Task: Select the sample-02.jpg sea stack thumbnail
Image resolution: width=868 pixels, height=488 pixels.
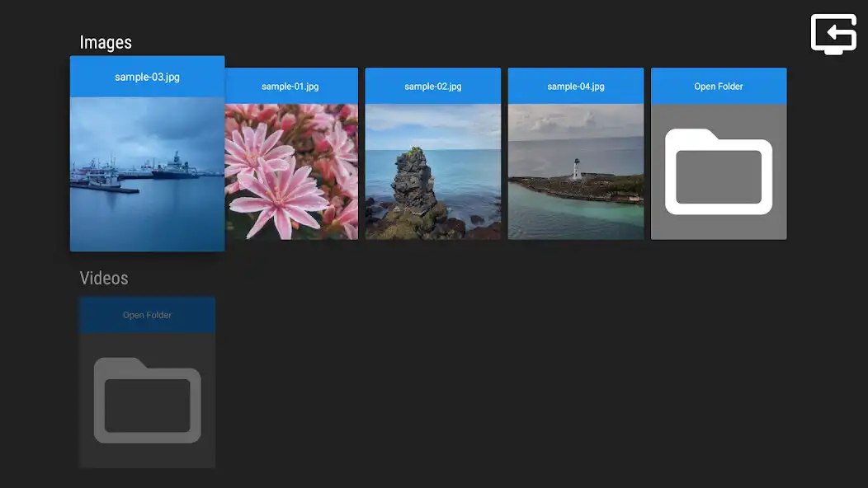Action: pos(432,169)
